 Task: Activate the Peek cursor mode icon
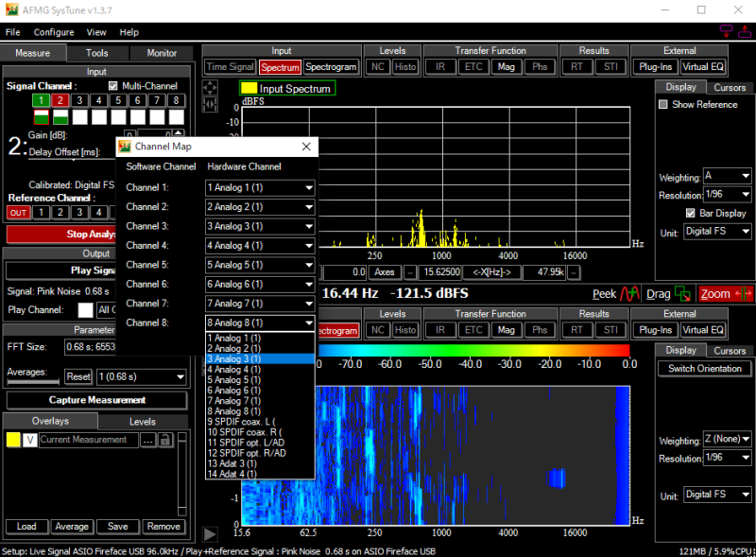(x=630, y=293)
